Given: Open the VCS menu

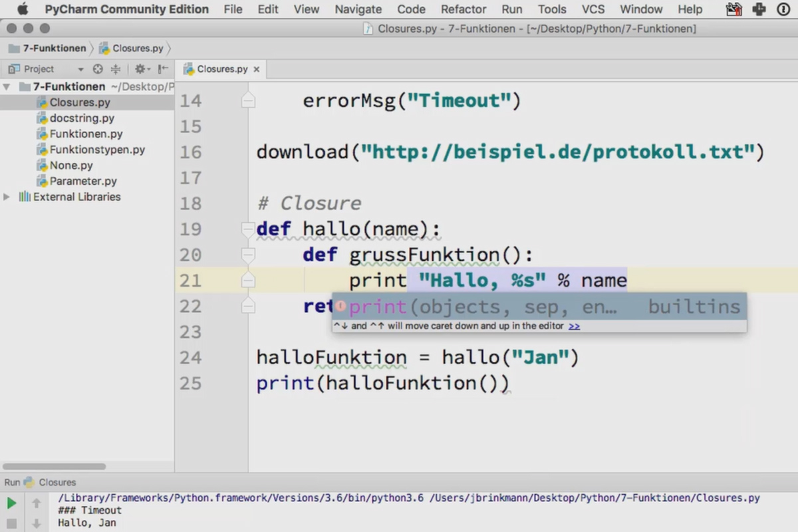Looking at the screenshot, I should point(593,9).
